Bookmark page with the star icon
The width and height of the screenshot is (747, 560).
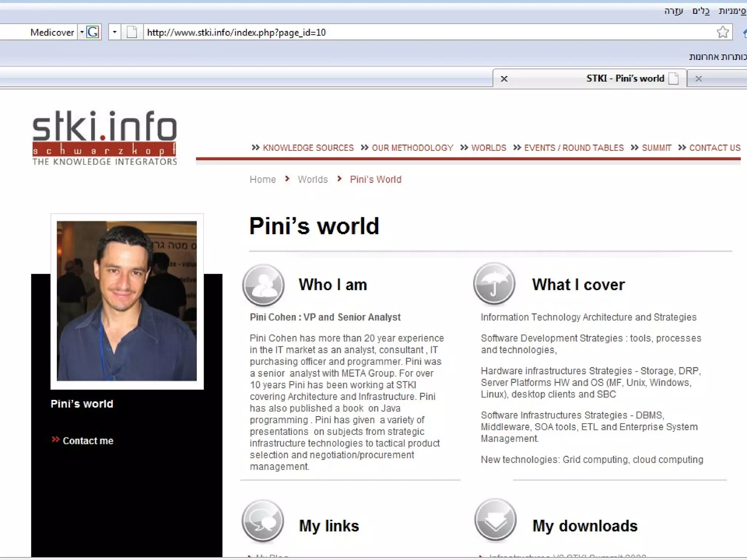[722, 32]
